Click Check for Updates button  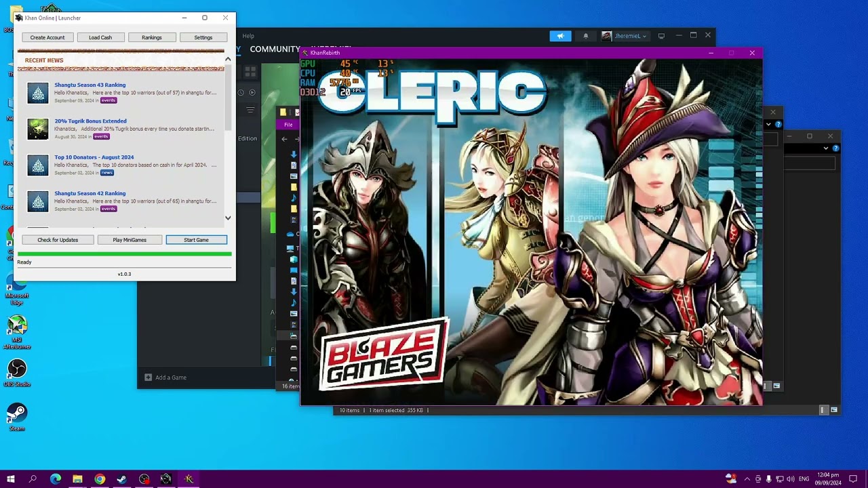(58, 240)
